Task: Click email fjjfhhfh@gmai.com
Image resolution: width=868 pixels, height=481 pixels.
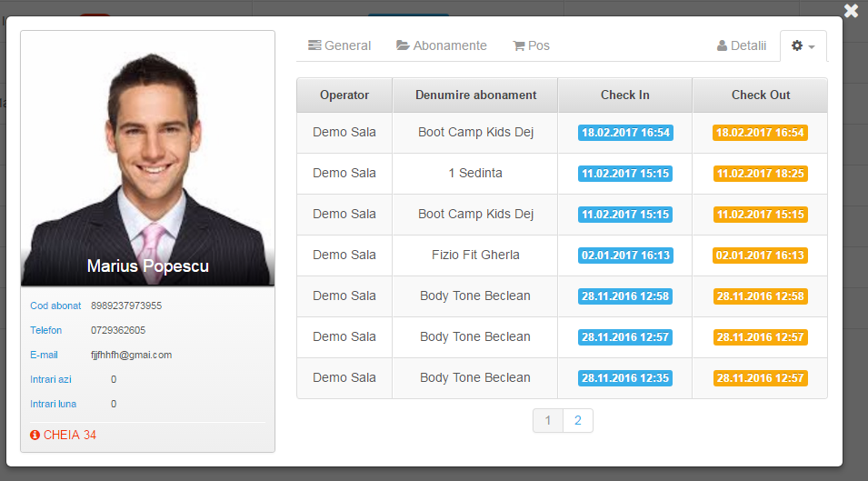Action: coord(131,355)
